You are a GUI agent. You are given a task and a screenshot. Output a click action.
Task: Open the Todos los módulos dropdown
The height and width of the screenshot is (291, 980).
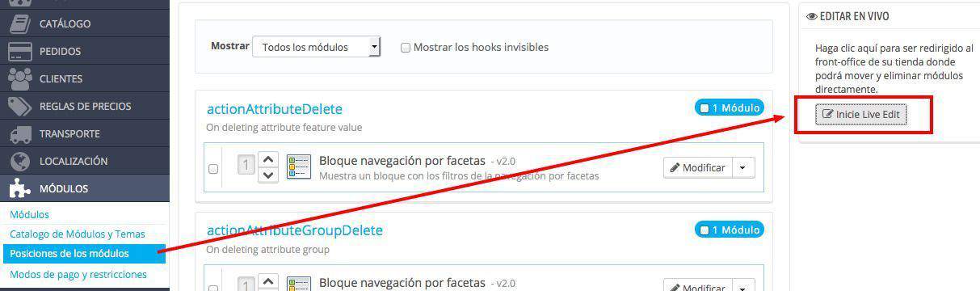316,47
